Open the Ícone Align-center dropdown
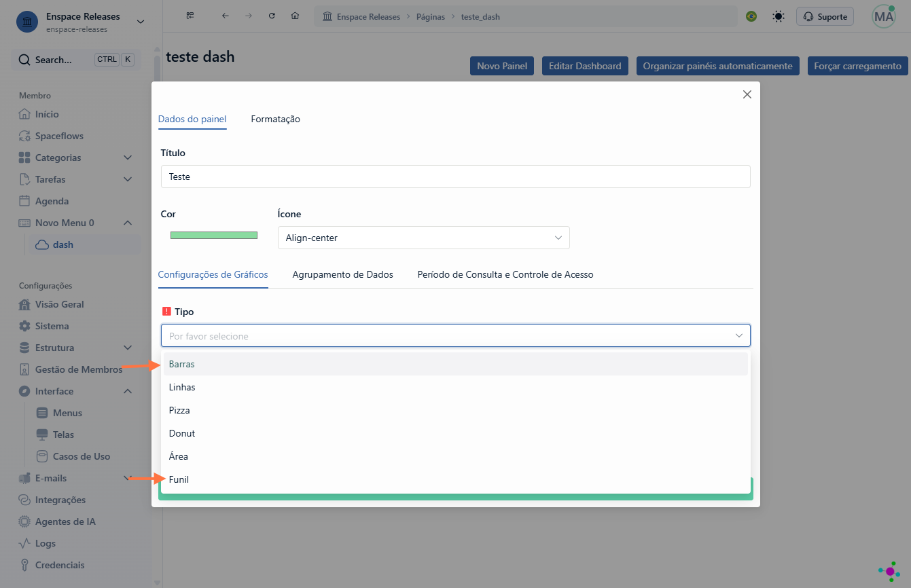911x588 pixels. (x=423, y=238)
